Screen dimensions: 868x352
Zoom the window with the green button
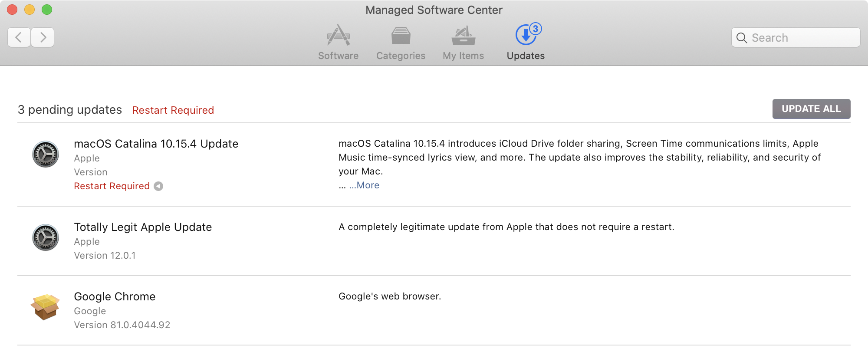pyautogui.click(x=47, y=10)
